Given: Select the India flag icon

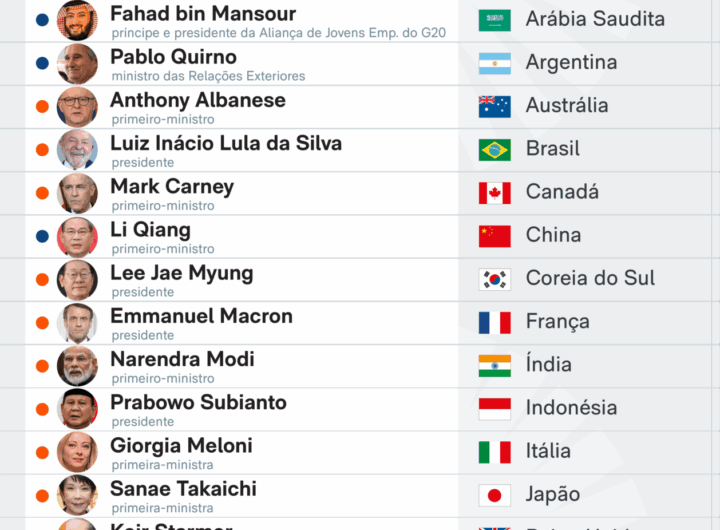Looking at the screenshot, I should tap(494, 365).
